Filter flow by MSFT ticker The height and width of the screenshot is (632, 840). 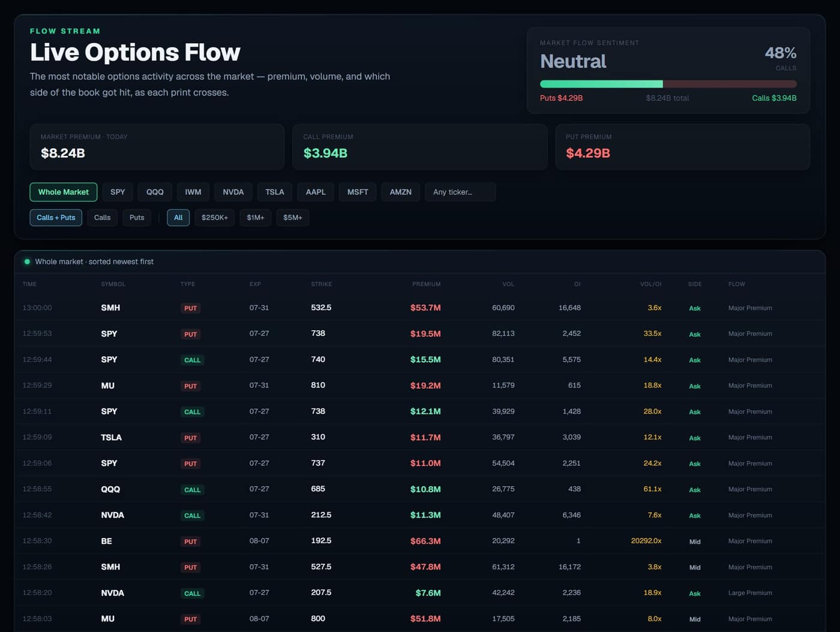click(358, 192)
